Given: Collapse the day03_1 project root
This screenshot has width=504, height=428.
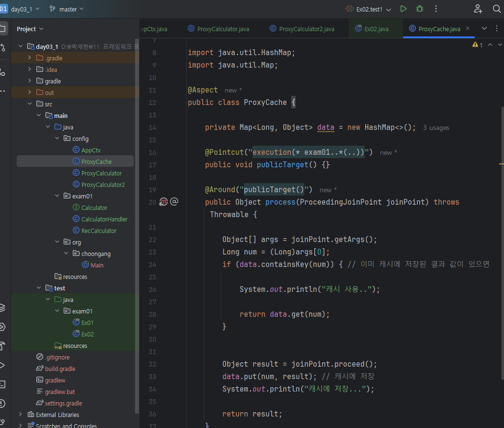Looking at the screenshot, I should pos(21,46).
